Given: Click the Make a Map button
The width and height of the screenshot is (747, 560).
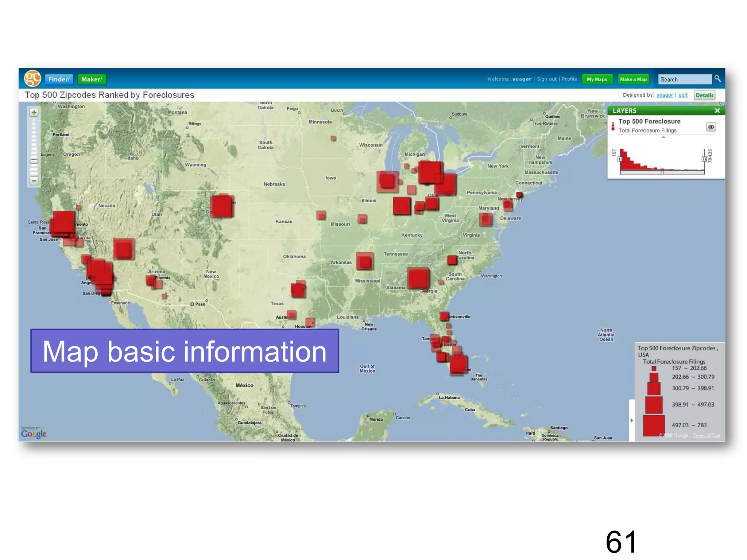Looking at the screenshot, I should [x=633, y=79].
